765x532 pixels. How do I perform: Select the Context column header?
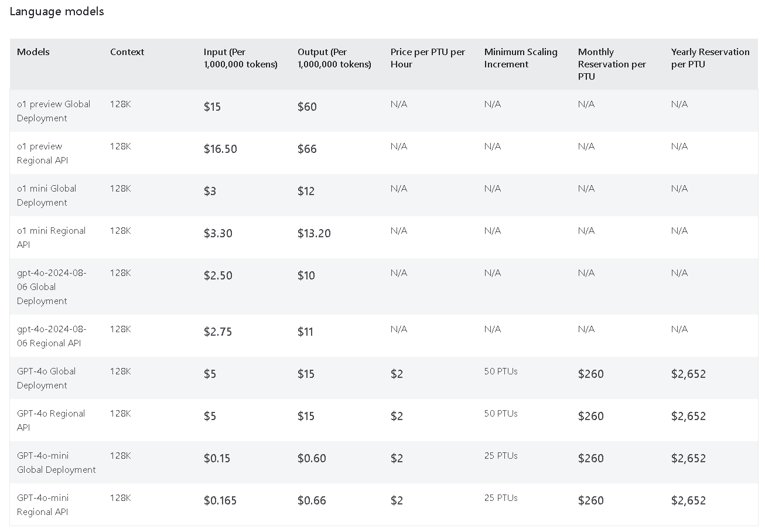pyautogui.click(x=127, y=52)
